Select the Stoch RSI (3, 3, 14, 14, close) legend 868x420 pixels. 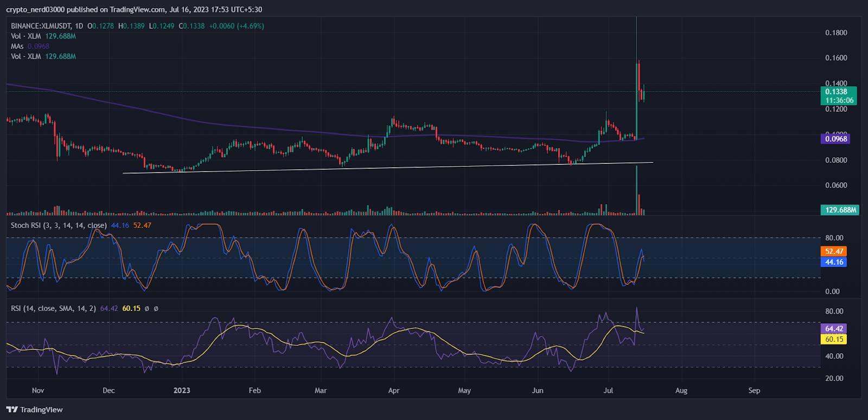click(x=59, y=225)
